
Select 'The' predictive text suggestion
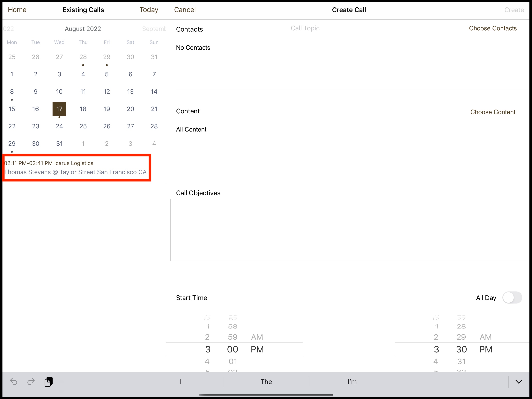pyautogui.click(x=266, y=382)
